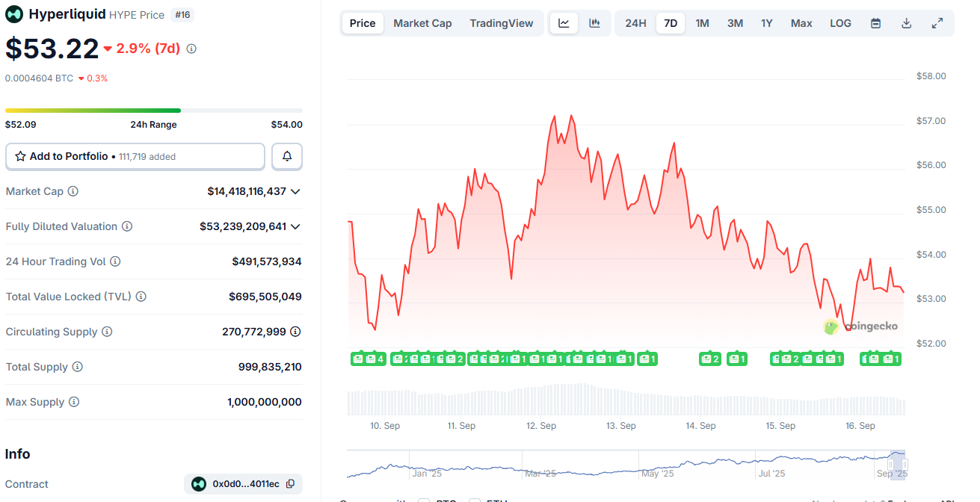Open the TradingView chart tab
980x502 pixels.
[x=501, y=23]
